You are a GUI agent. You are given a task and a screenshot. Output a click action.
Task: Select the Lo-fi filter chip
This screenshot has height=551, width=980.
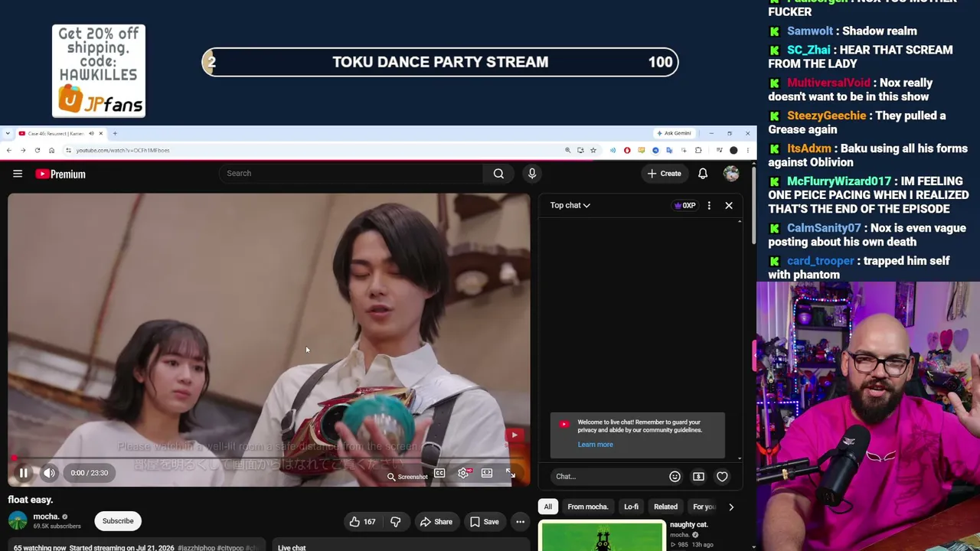[631, 507]
